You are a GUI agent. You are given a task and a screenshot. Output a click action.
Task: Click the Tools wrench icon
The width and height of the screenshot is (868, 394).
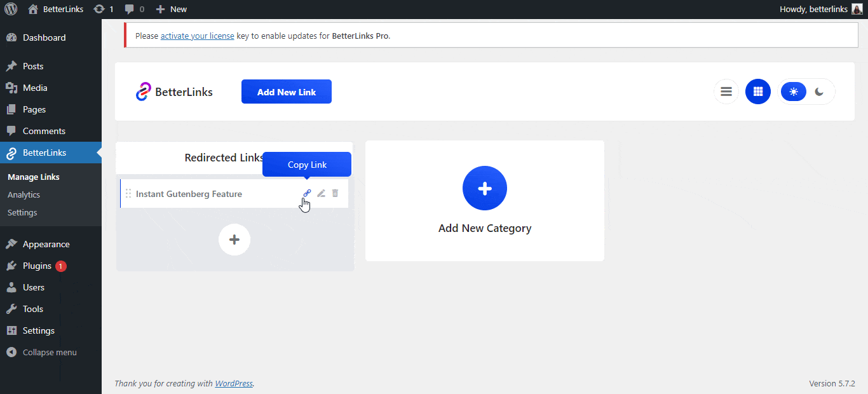11,309
